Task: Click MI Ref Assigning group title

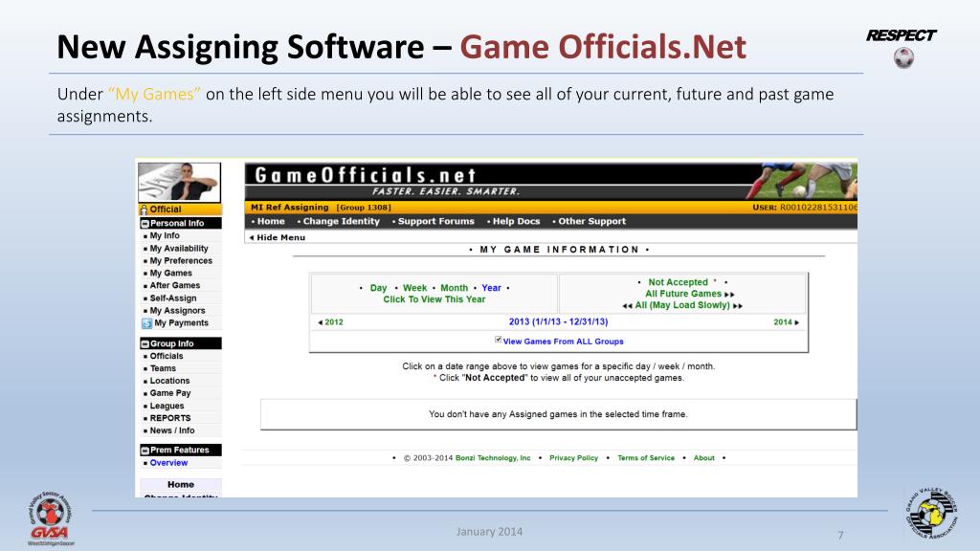Action: coord(289,208)
